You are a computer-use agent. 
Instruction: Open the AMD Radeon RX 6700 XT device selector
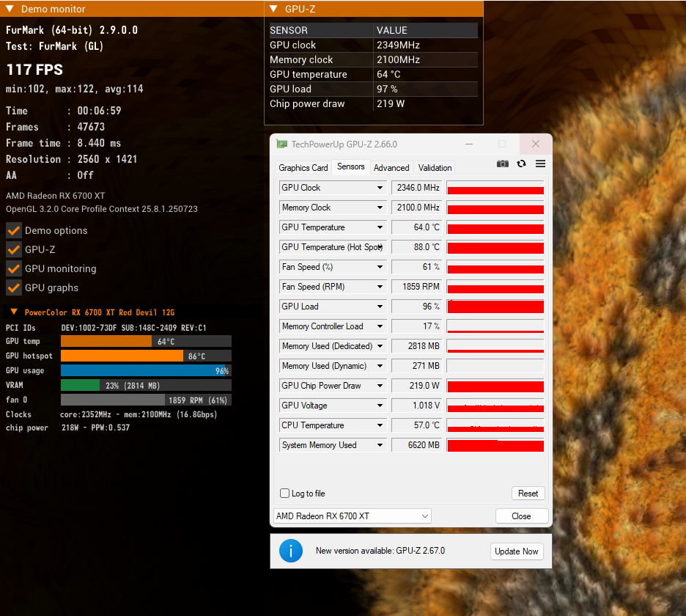(x=353, y=516)
